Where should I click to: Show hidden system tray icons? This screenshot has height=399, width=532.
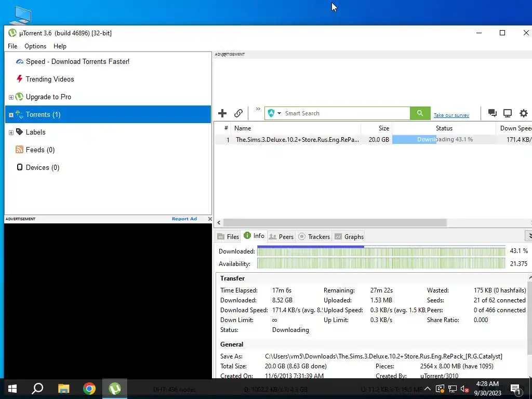428,389
